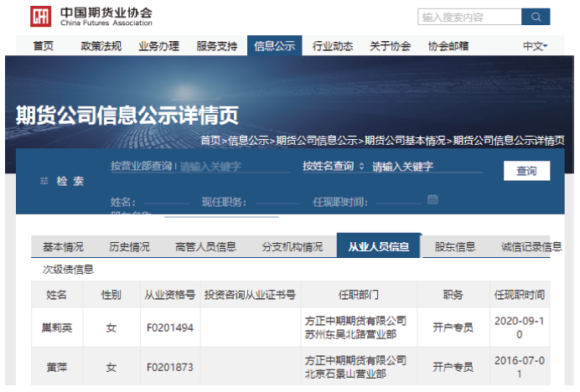Go to breadcrumb 首页
The image size is (580, 392).
210,141
